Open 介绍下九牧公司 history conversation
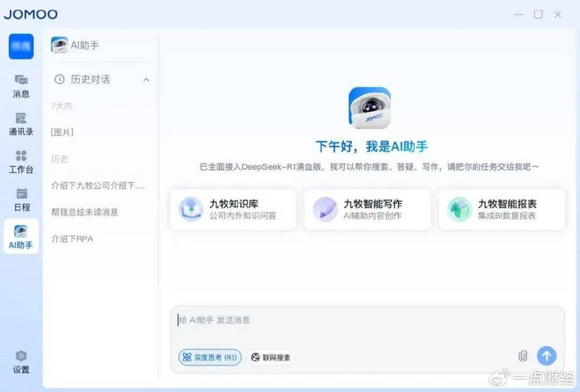 coord(97,186)
